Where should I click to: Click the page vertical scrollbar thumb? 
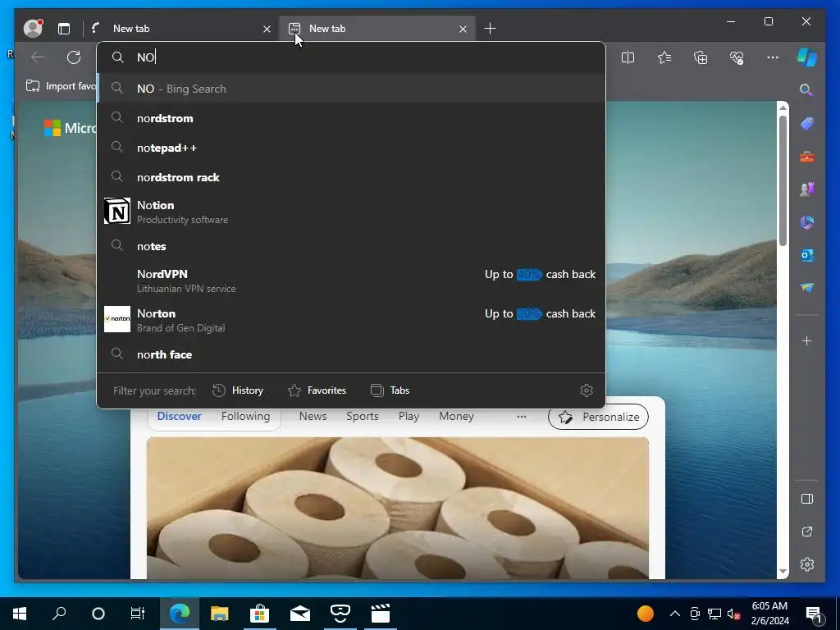tap(783, 180)
